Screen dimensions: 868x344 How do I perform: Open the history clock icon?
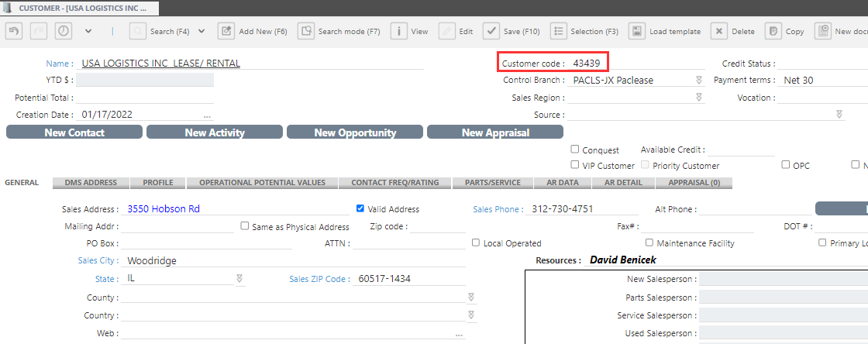point(64,31)
